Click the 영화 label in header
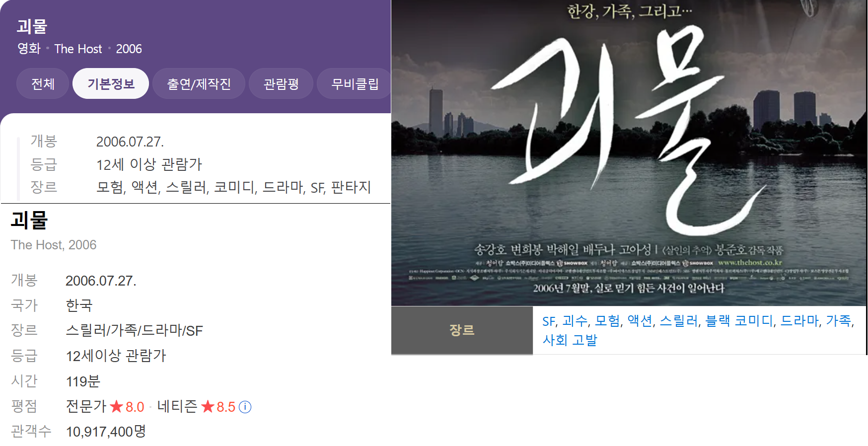Screen dimensions: 868x446 29,49
